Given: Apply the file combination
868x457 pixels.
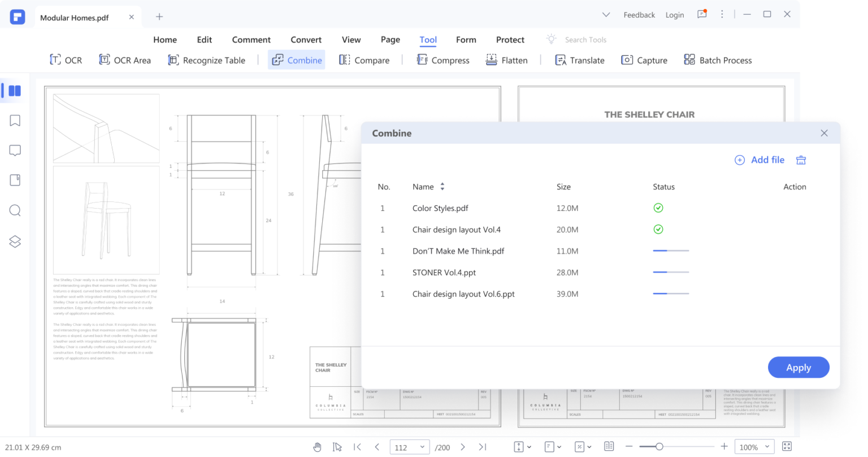Looking at the screenshot, I should click(x=798, y=367).
